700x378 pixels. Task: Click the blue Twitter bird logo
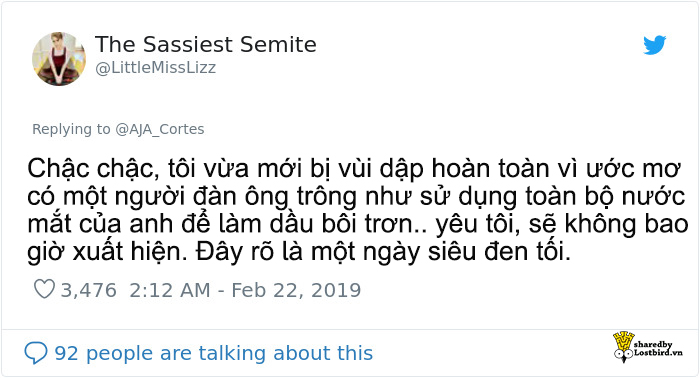[654, 45]
